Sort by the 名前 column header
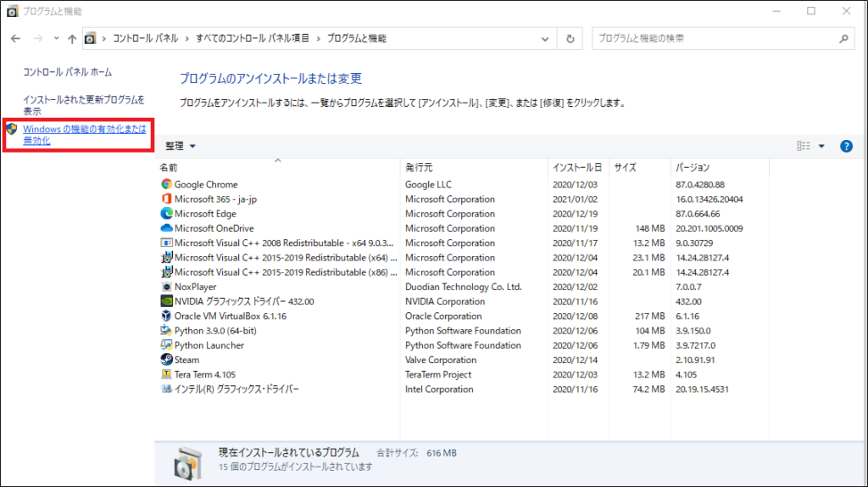 coord(169,167)
